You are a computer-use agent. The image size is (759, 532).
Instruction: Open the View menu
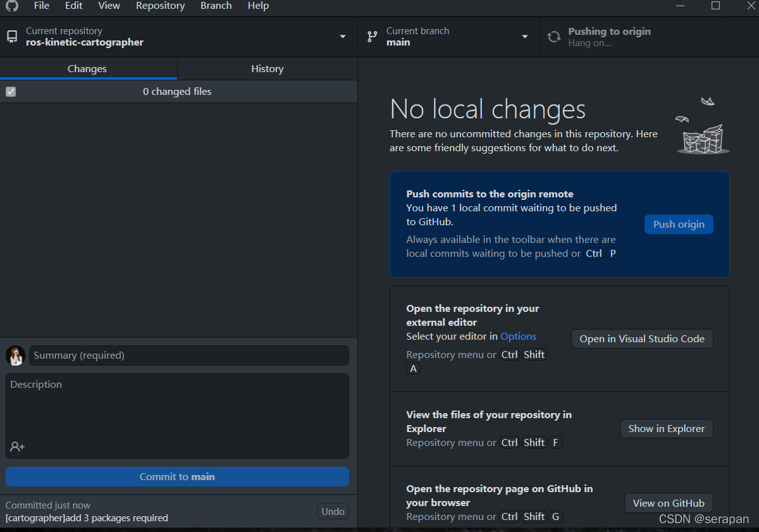coord(109,6)
